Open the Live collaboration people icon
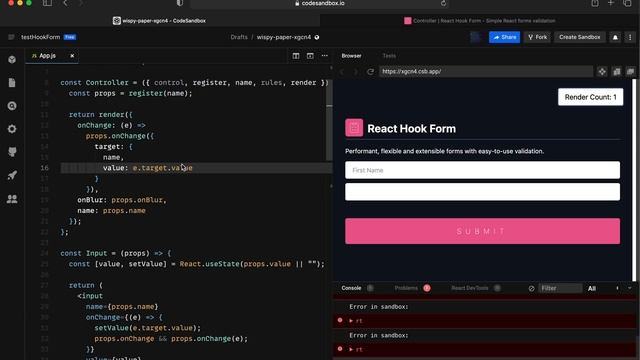This screenshot has height=360, width=640. 12,199
